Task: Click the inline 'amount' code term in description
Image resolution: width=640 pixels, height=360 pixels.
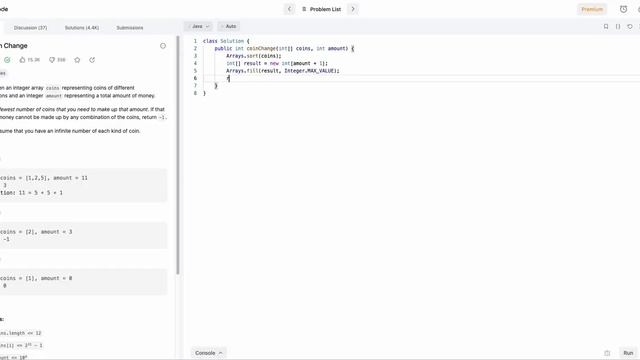Action: click(53, 96)
